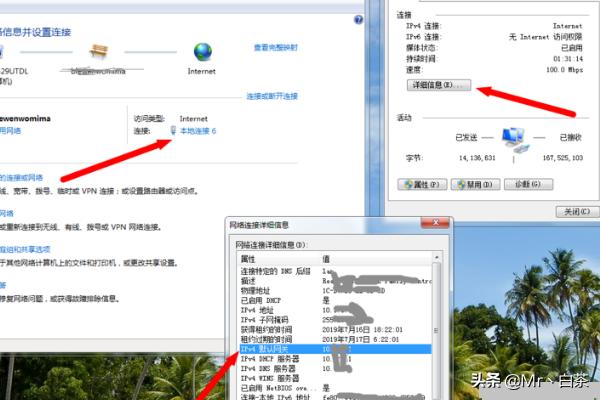Viewport: 600px width, 400px height.
Task: Click the sent bytes value 14,136,631
Action: tap(477, 158)
